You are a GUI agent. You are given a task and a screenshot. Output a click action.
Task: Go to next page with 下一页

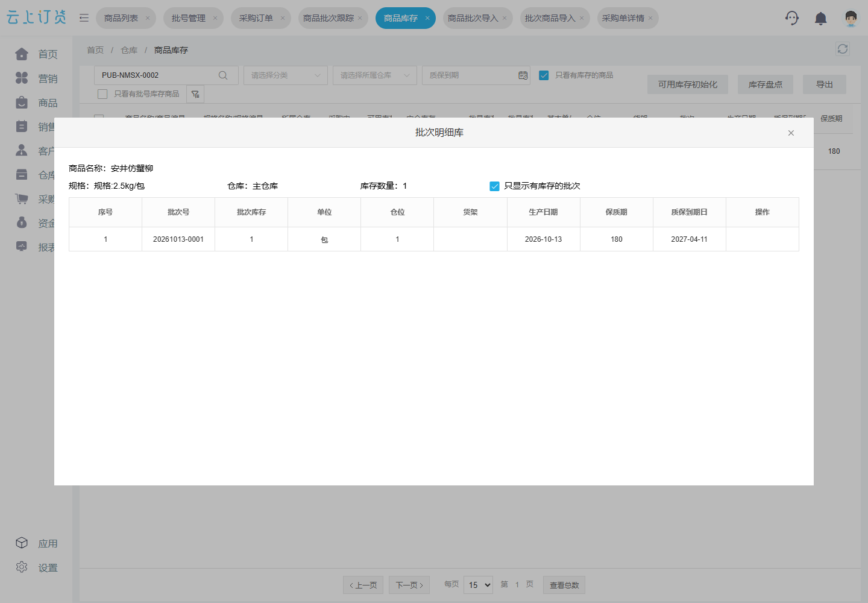(409, 585)
